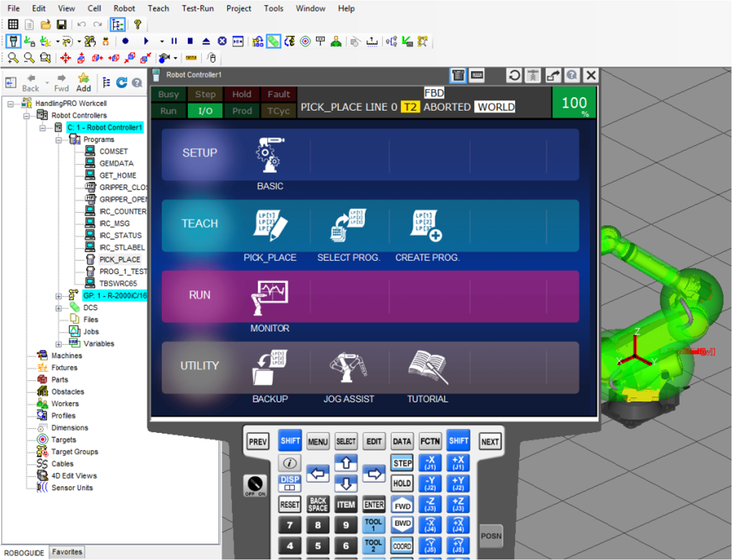Toggle the green DCS display toolbar button

pos(273,41)
